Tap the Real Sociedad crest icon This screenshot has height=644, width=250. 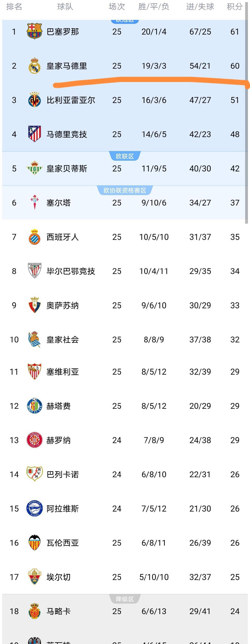pos(34,339)
